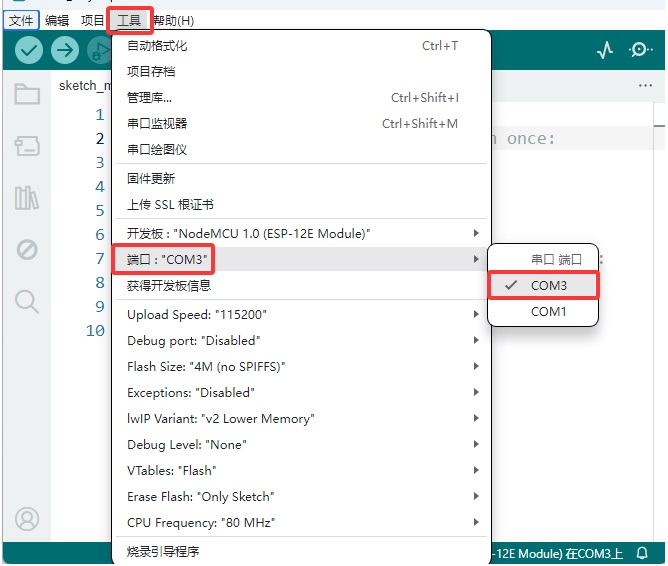668x566 pixels.
Task: Open the Boards Manager sidebar icon
Action: (x=27, y=146)
